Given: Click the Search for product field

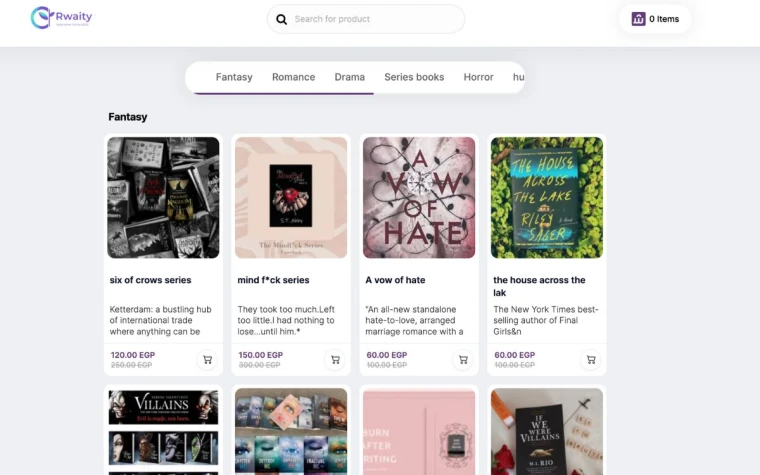Looking at the screenshot, I should click(375, 19).
